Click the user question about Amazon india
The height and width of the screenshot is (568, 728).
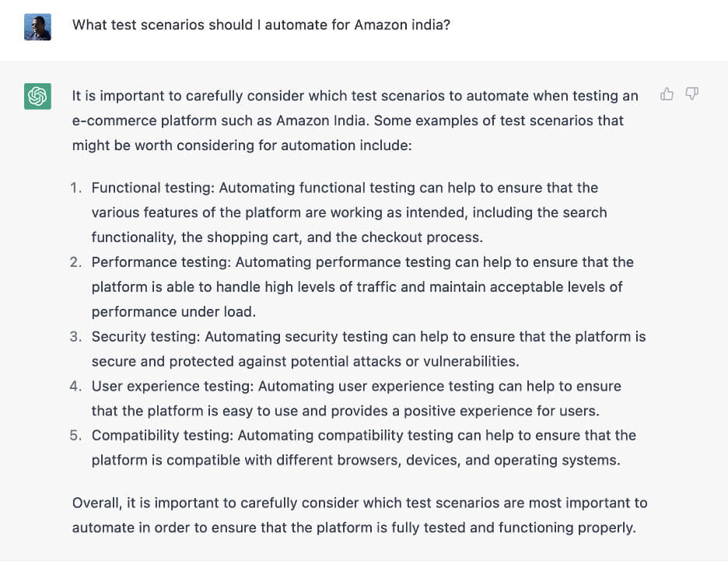(261, 25)
